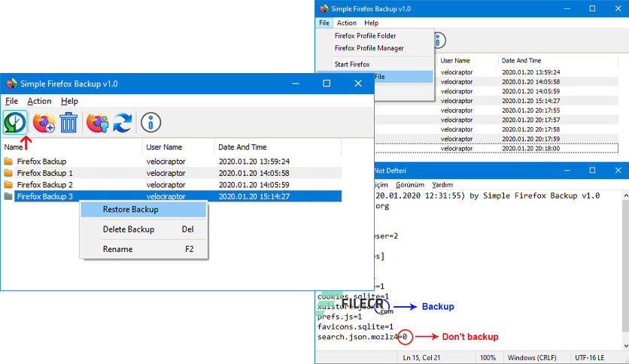Click the trash can delete backup icon
This screenshot has width=629, height=364.
[x=68, y=123]
